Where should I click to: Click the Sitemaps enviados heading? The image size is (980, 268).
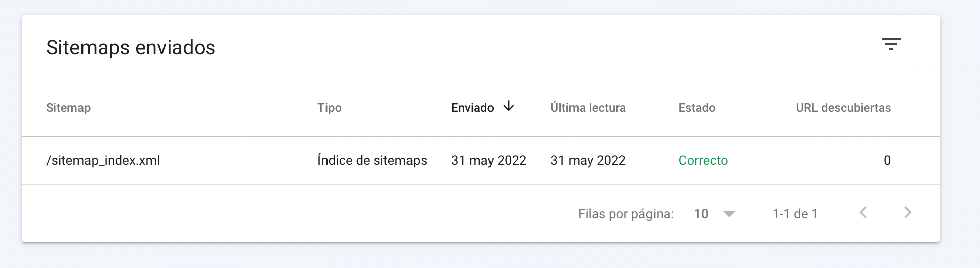(131, 48)
